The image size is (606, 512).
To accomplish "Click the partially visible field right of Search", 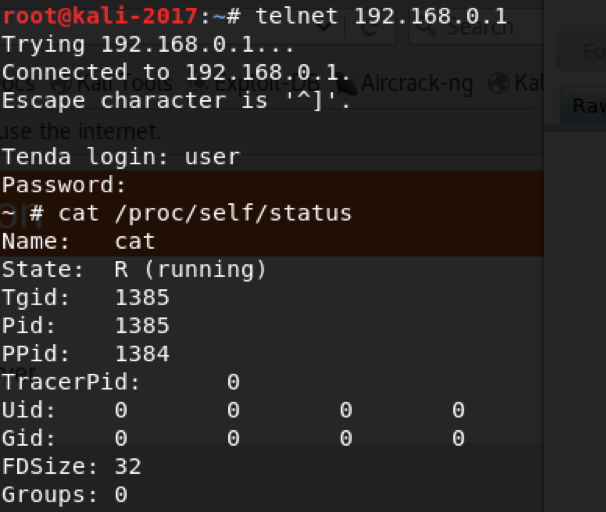I will (x=582, y=51).
